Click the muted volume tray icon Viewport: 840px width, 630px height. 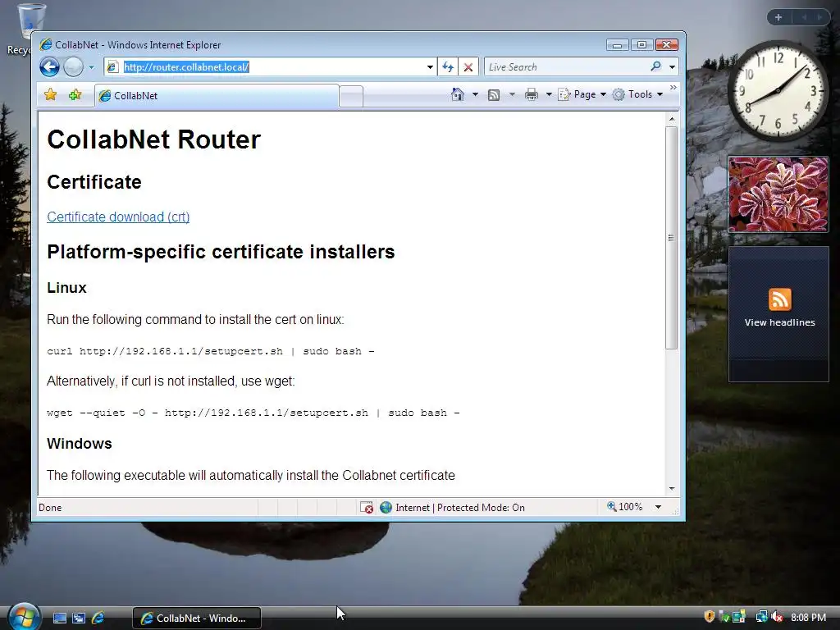pos(776,617)
